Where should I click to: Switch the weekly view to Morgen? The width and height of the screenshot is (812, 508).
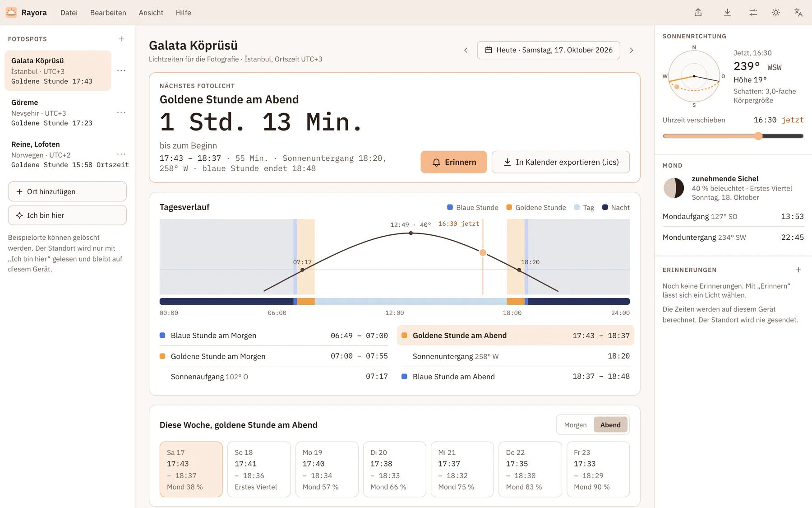[x=575, y=425]
